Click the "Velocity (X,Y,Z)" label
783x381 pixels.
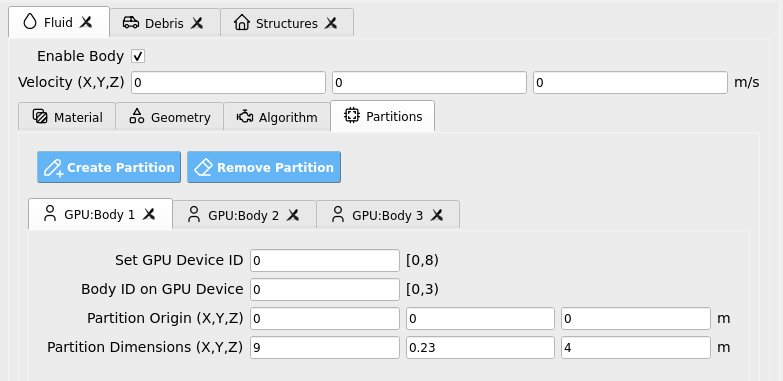71,82
